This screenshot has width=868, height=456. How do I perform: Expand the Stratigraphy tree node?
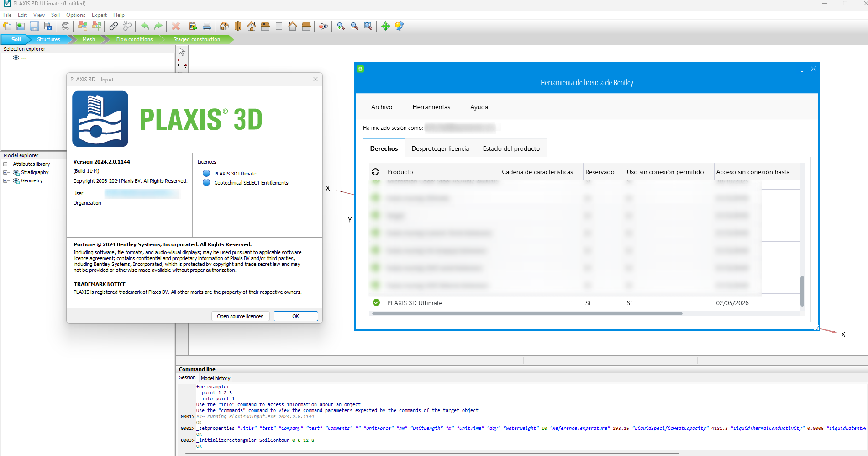coord(5,172)
